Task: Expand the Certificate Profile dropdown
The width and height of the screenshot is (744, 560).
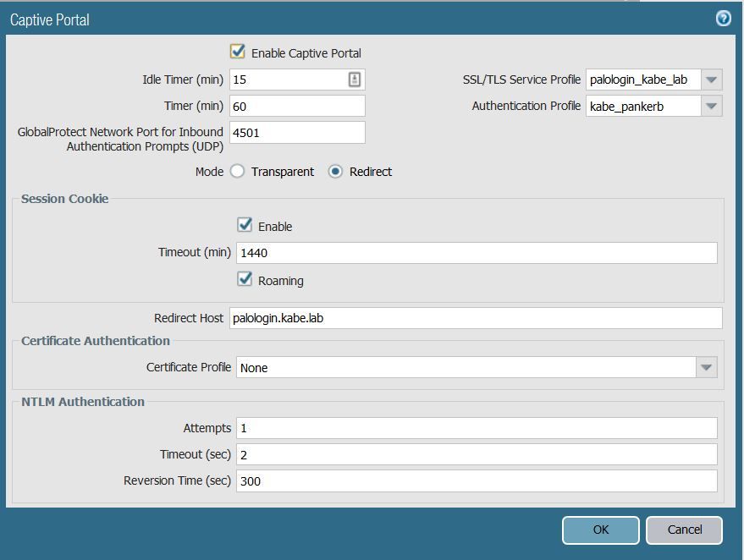Action: click(706, 368)
